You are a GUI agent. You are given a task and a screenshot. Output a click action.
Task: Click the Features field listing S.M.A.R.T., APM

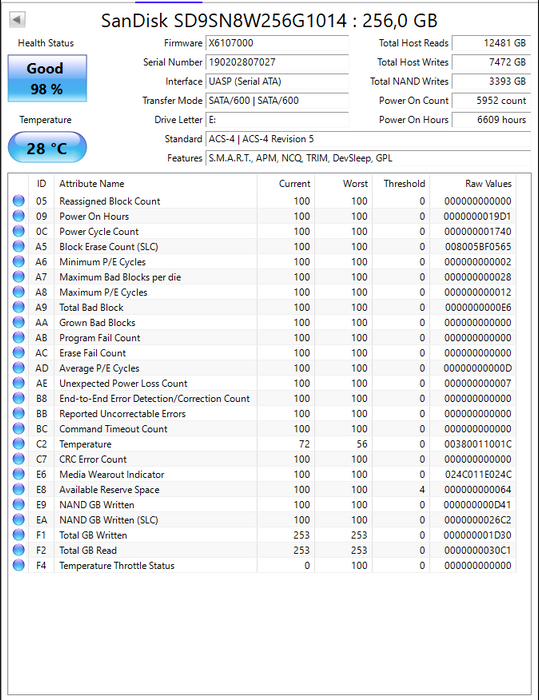pos(368,158)
